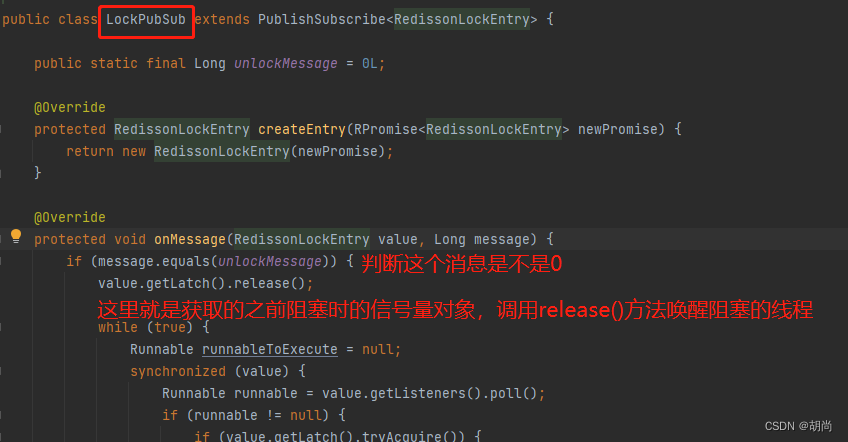Click the 'synchronized' keyword

[x=178, y=371]
